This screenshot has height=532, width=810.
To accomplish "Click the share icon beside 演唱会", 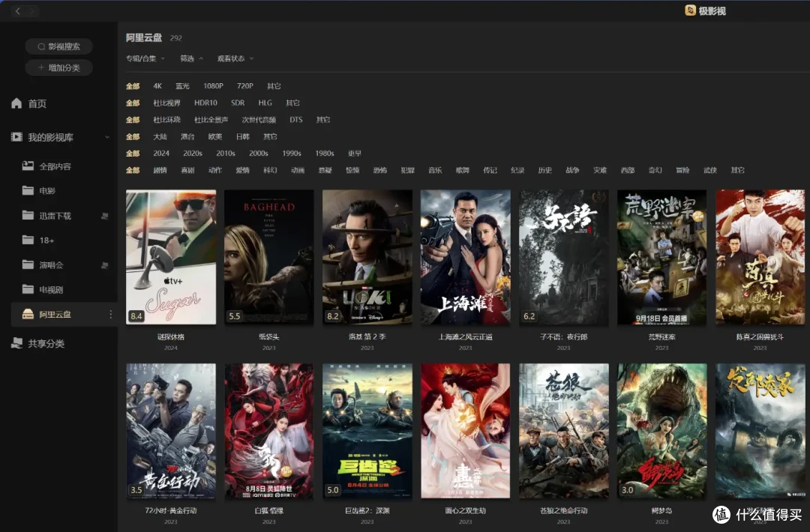I will coord(104,265).
